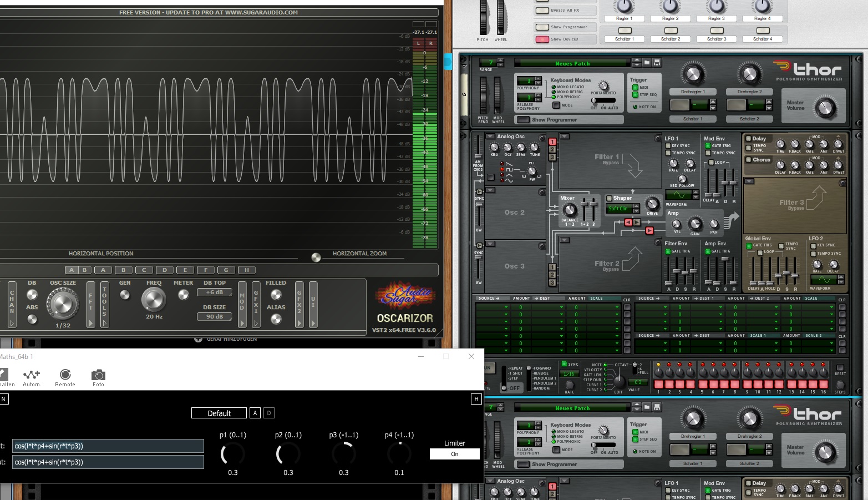
Task: Open the Osc 2 slot dropdown
Action: click(490, 190)
